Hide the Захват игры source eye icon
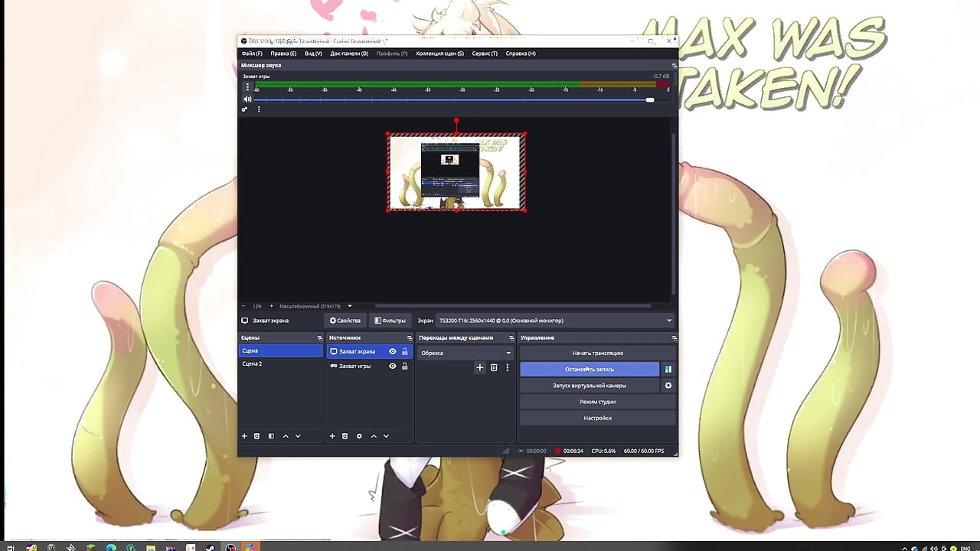The image size is (980, 551). [393, 366]
